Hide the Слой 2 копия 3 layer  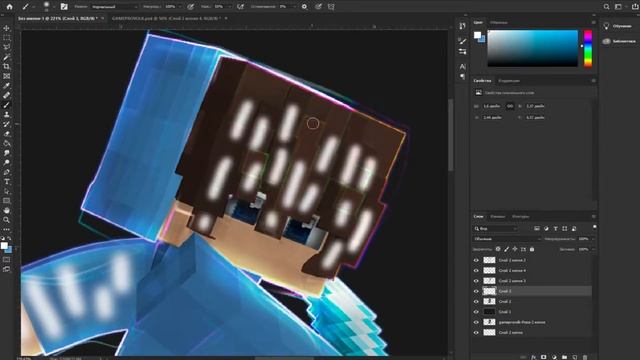[x=476, y=281]
